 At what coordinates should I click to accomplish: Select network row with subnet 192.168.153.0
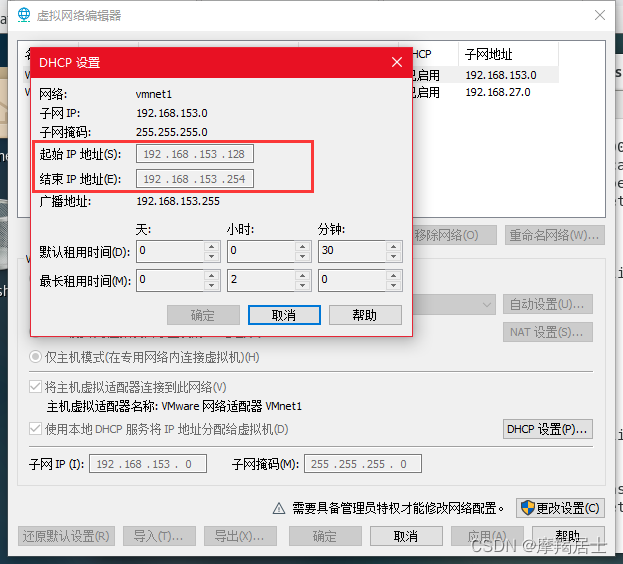[x=486, y=75]
